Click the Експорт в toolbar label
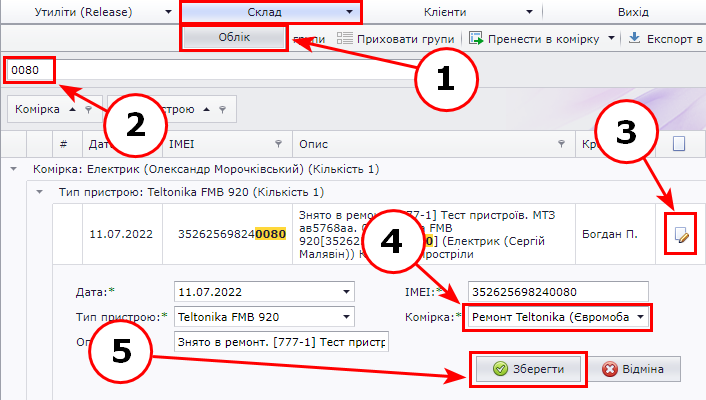 click(x=674, y=39)
